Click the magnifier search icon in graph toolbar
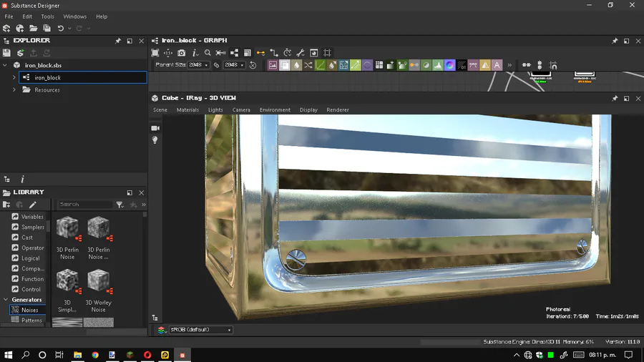644x362 pixels. click(x=208, y=53)
